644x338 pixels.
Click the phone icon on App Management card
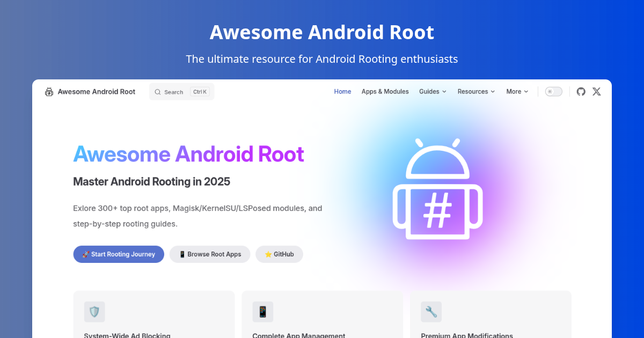(263, 312)
